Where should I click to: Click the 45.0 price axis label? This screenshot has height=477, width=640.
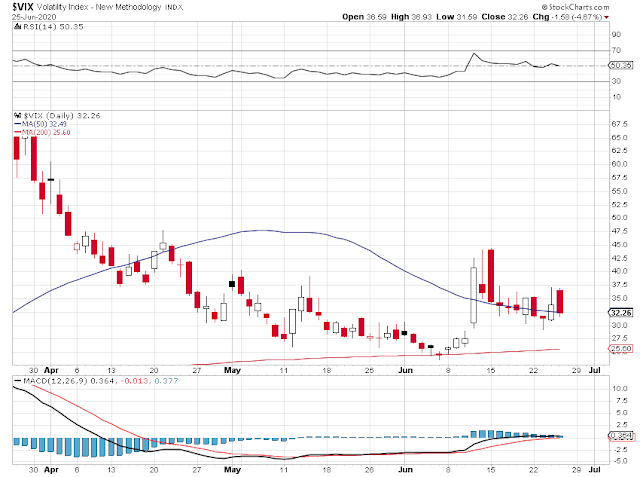coord(619,244)
